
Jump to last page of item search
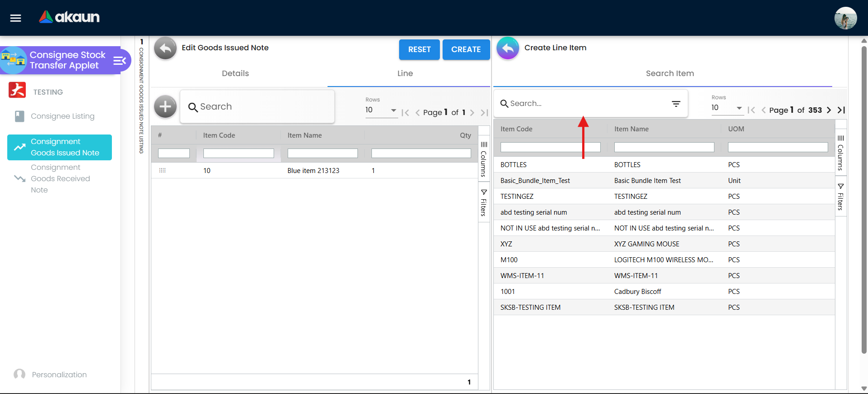[x=841, y=110]
